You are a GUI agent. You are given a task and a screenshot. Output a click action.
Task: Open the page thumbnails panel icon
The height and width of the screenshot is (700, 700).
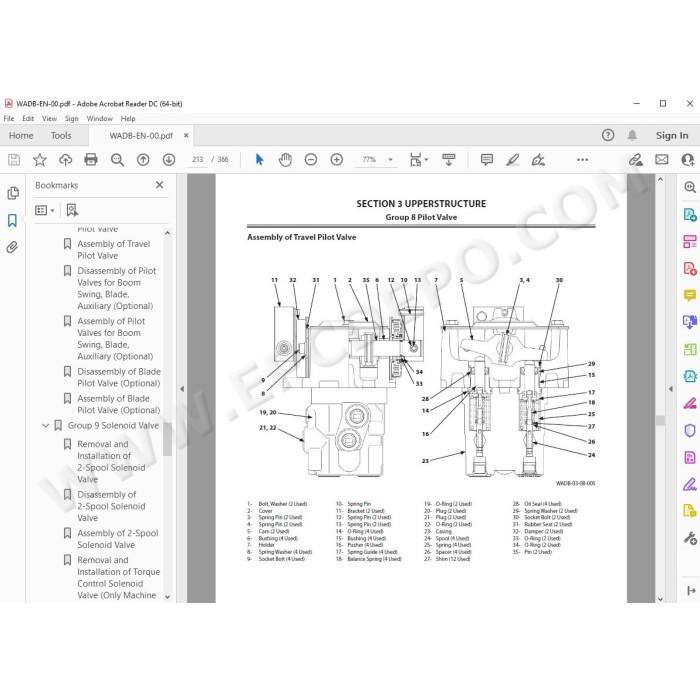click(13, 193)
